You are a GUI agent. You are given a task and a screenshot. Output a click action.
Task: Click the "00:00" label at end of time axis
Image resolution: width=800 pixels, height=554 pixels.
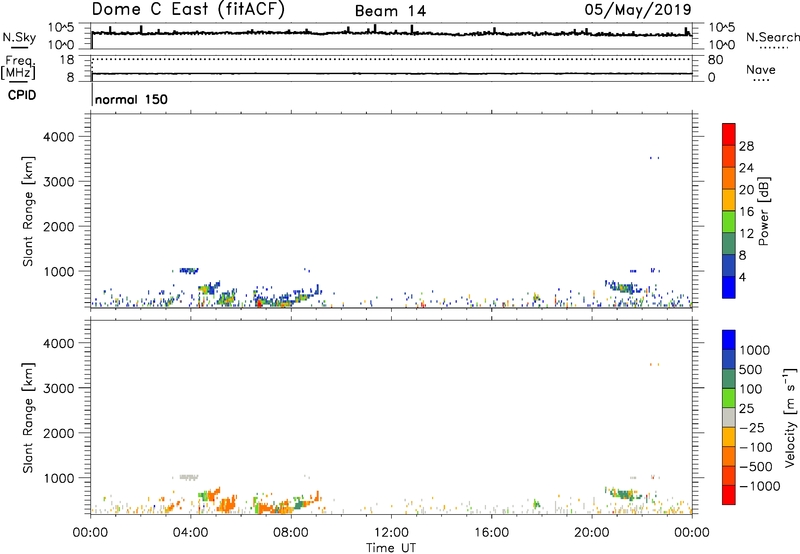tap(692, 533)
